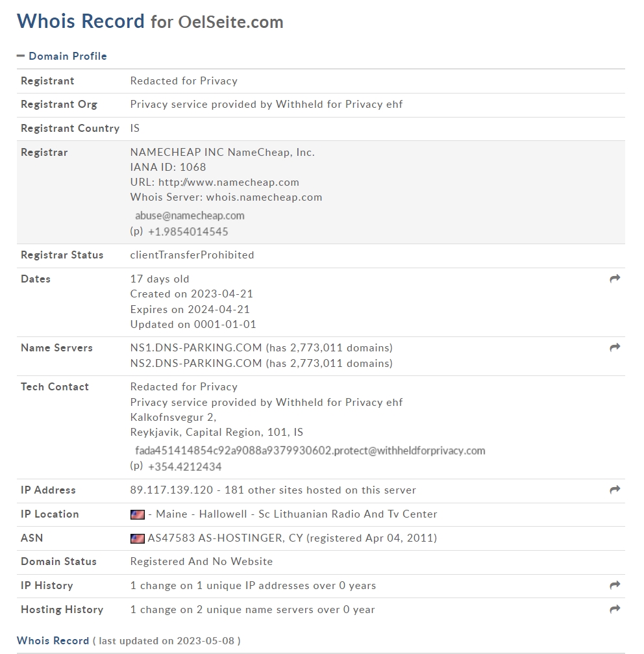The image size is (644, 654).
Task: Click the clientTransferProhibited status text
Action: point(192,255)
